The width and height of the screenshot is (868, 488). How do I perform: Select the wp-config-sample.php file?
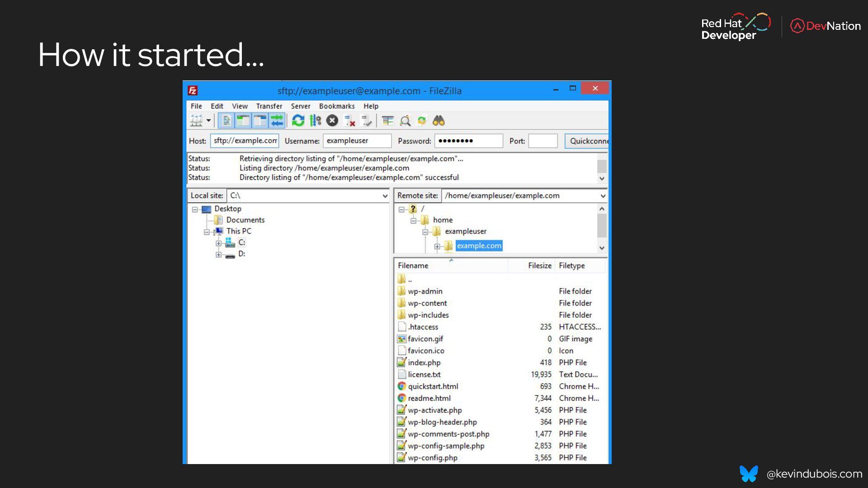[500, 446]
